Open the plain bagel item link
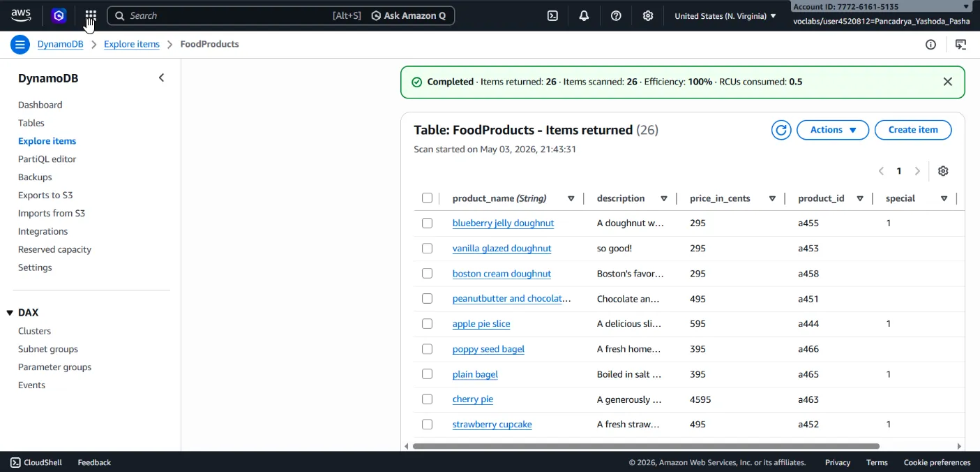Image resolution: width=980 pixels, height=472 pixels. coord(475,374)
